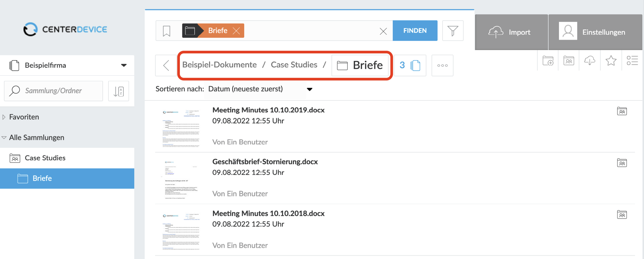
Task: Open the filter funnel icon
Action: point(453,30)
